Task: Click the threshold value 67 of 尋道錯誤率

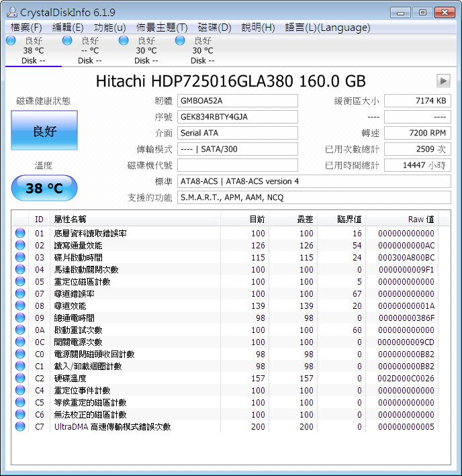Action: (357, 294)
